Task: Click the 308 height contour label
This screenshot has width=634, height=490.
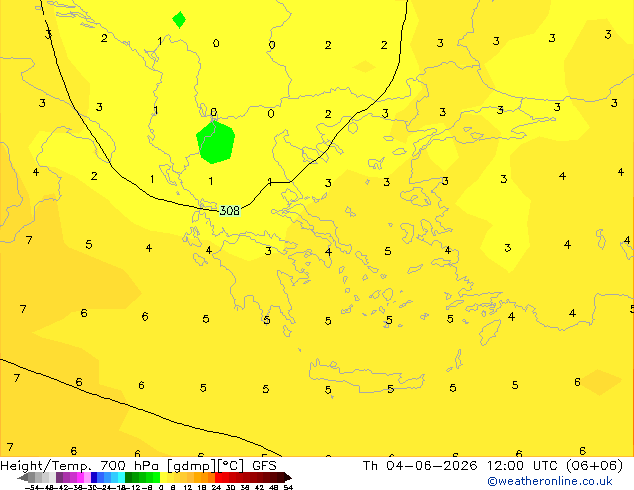Action: tap(229, 211)
